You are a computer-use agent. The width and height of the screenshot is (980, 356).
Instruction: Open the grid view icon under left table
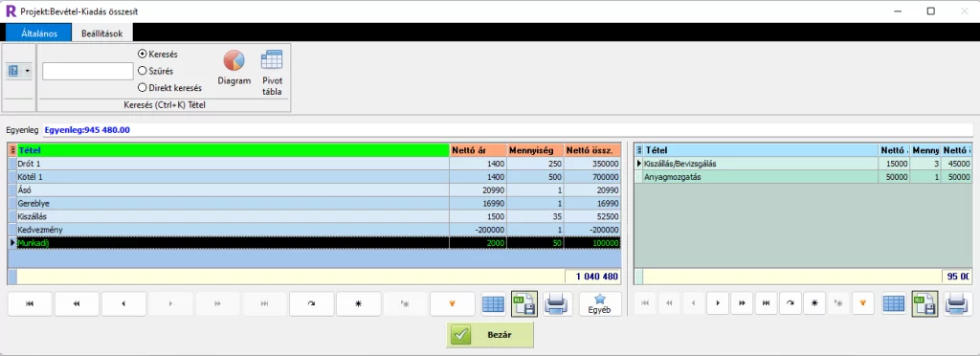click(x=493, y=303)
